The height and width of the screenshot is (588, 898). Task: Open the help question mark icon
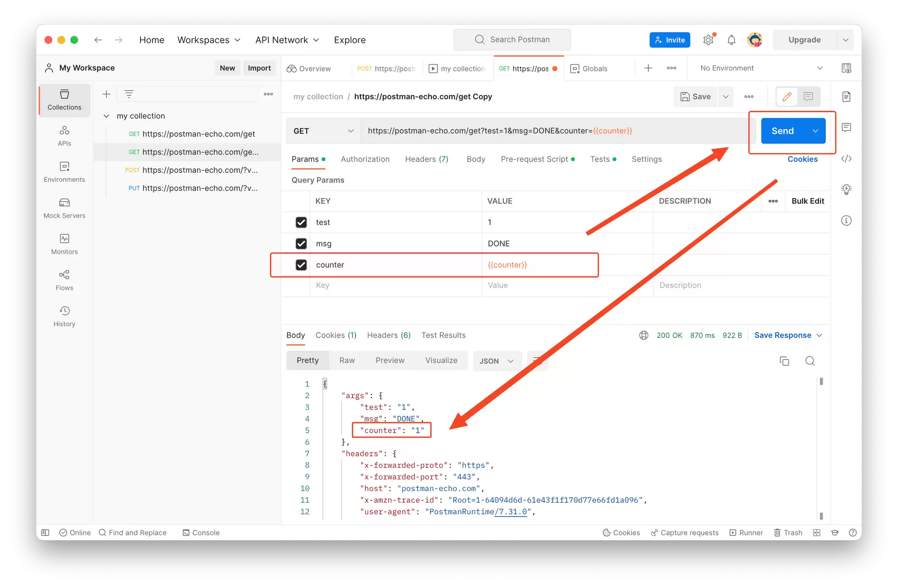click(x=853, y=533)
